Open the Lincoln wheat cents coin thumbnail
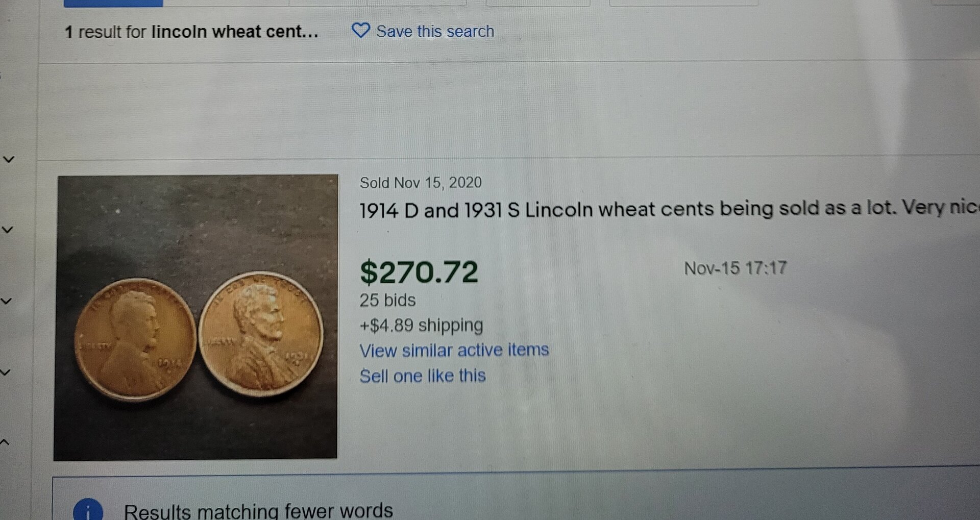The image size is (980, 520). (196, 317)
